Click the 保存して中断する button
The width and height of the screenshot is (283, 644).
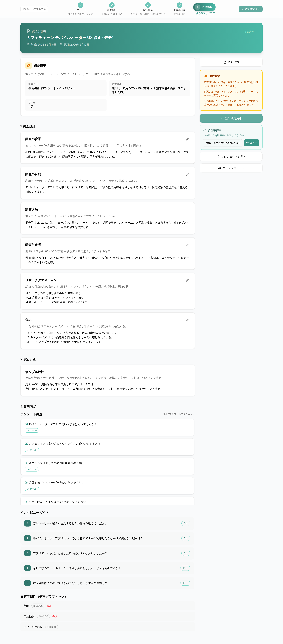[x=34, y=9]
